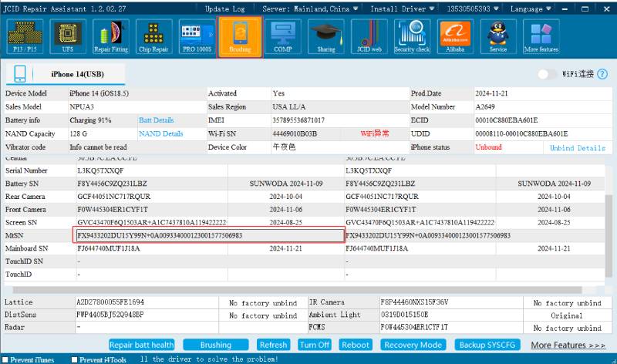Open the UFS chip tool
617x364 pixels.
click(68, 36)
